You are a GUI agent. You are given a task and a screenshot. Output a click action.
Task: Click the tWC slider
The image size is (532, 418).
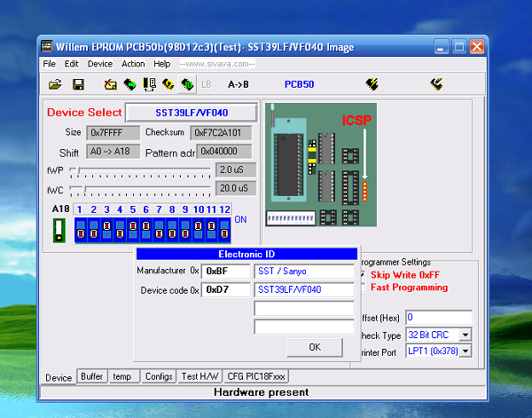tap(140, 189)
